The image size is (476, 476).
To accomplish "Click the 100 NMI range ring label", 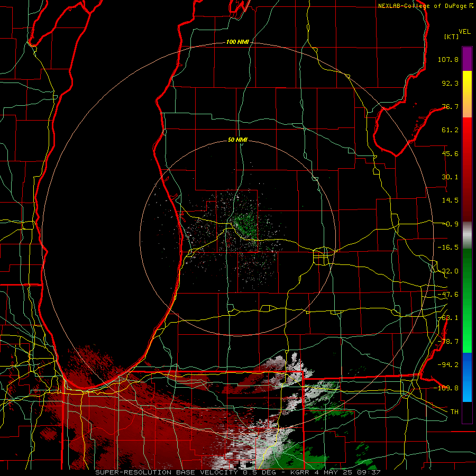I will point(237,42).
